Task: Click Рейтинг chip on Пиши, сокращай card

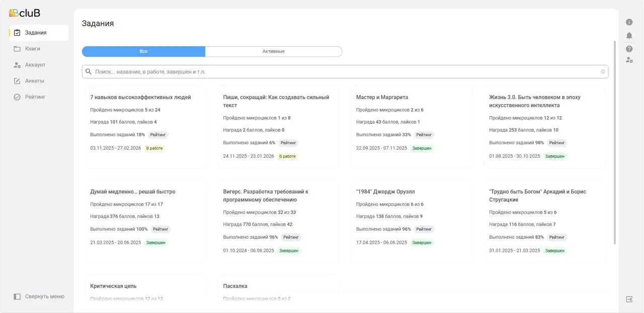Action: click(x=288, y=143)
